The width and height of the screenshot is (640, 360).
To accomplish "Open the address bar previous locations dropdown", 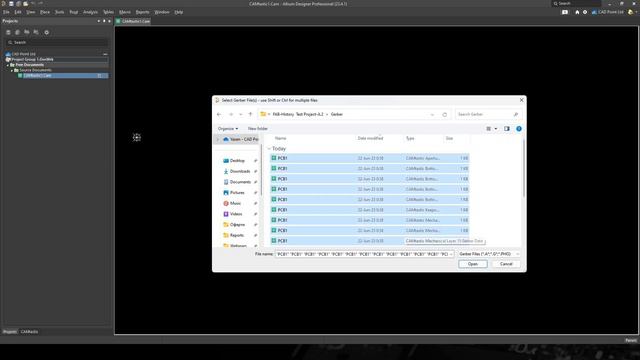I will tap(432, 115).
